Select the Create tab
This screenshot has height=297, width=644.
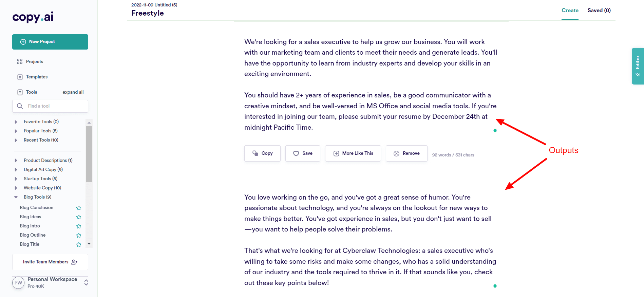click(570, 11)
